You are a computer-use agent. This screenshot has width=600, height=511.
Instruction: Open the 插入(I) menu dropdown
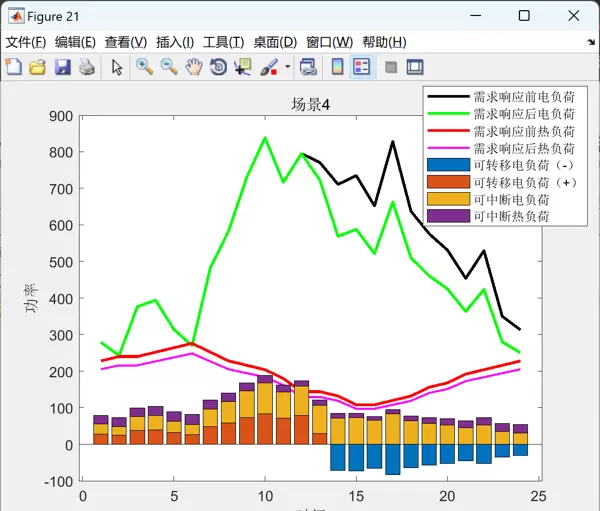[175, 42]
